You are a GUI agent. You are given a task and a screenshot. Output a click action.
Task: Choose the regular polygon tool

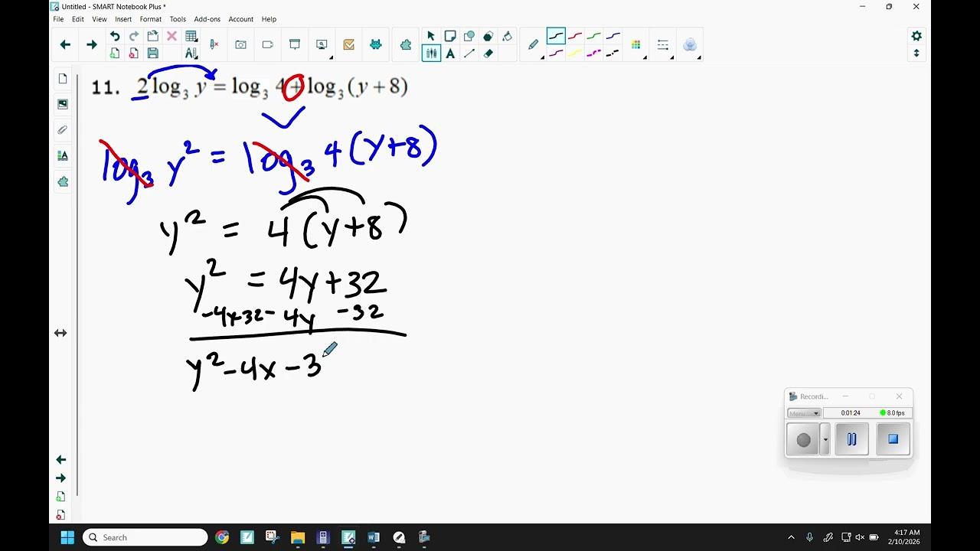point(488,36)
